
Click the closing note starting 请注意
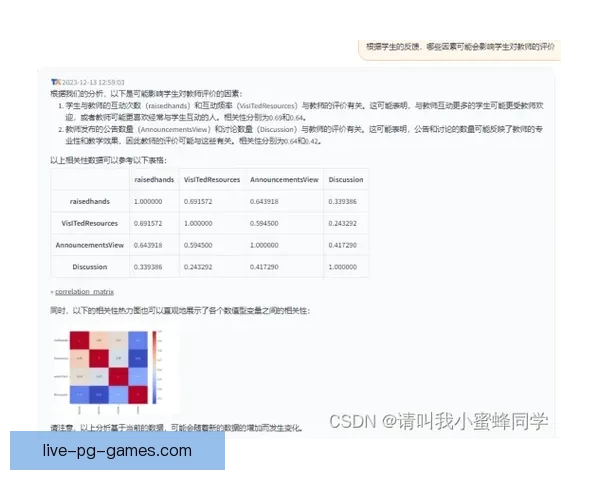(176, 428)
